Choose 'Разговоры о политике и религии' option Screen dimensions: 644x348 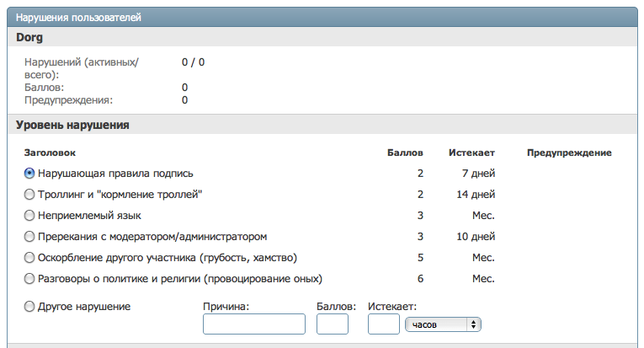pyautogui.click(x=29, y=279)
